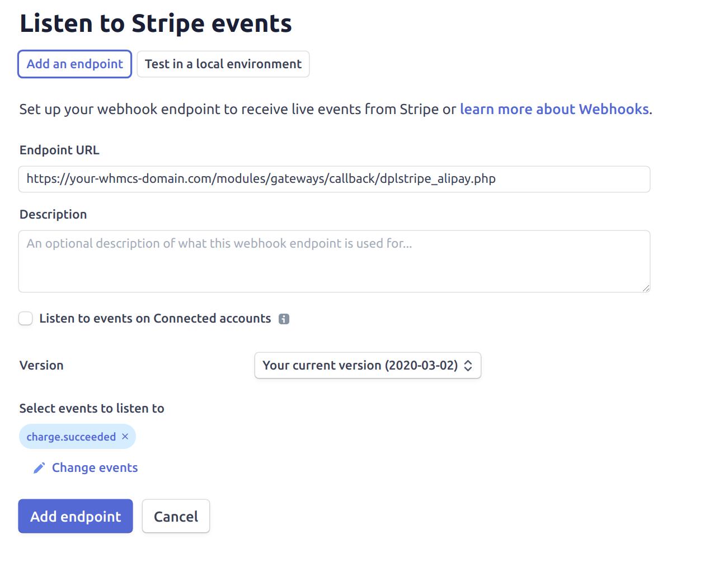The width and height of the screenshot is (728, 577).
Task: Click the resize handle of the Description box
Action: pyautogui.click(x=646, y=288)
